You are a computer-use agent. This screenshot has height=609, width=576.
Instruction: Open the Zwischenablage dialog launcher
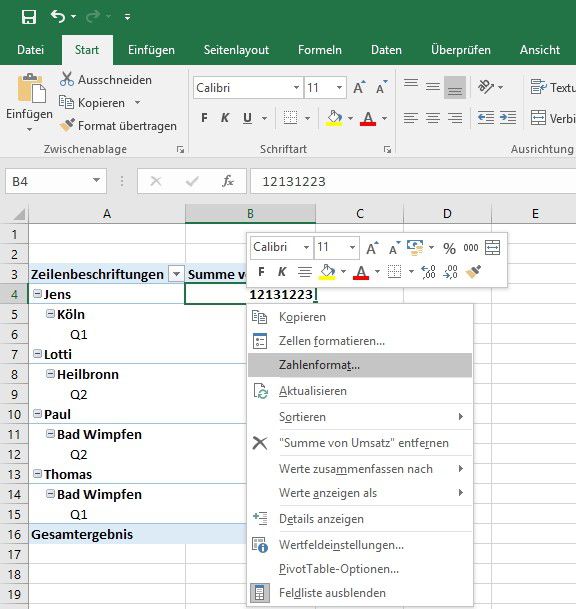pos(180,150)
